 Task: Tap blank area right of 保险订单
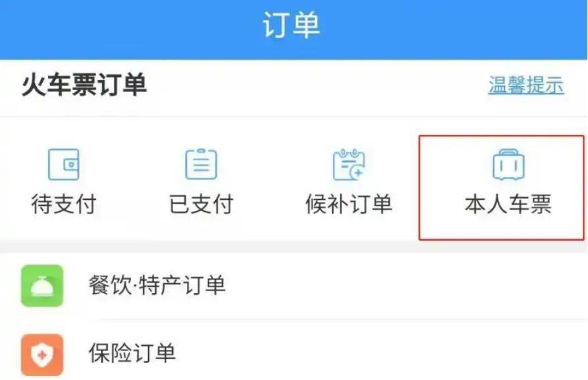pos(383,352)
